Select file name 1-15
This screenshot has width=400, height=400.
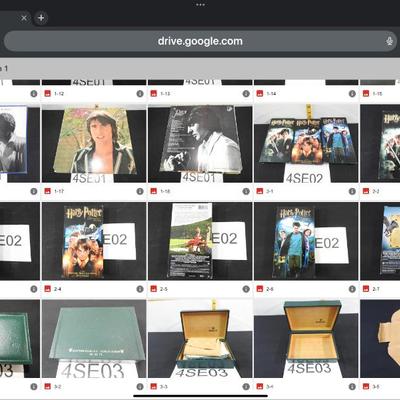pyautogui.click(x=377, y=94)
